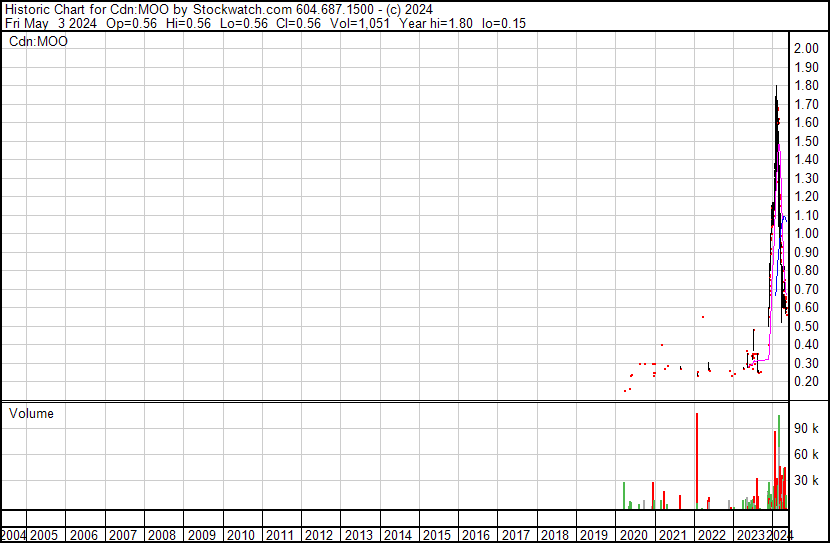Select the 2021 year label on the timeline
This screenshot has height=543, width=830.
click(x=673, y=536)
